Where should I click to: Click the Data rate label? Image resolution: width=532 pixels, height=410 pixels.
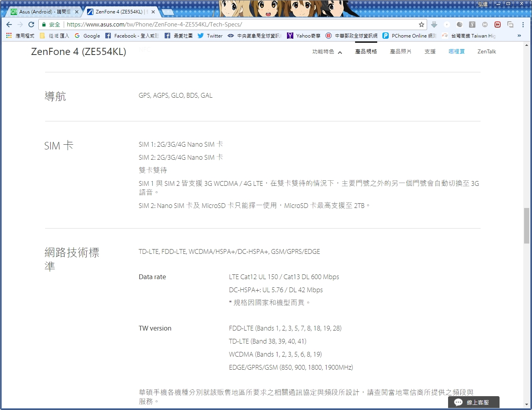click(152, 277)
